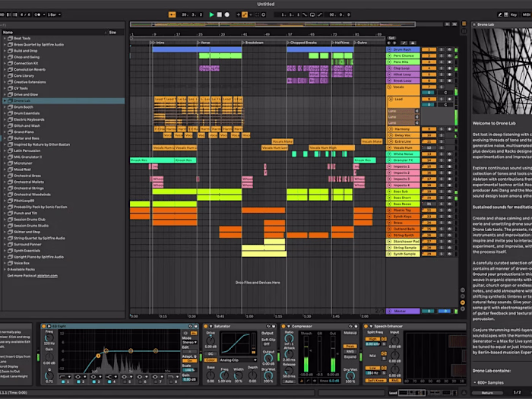Select the Peak mode in Compressor

point(350,347)
